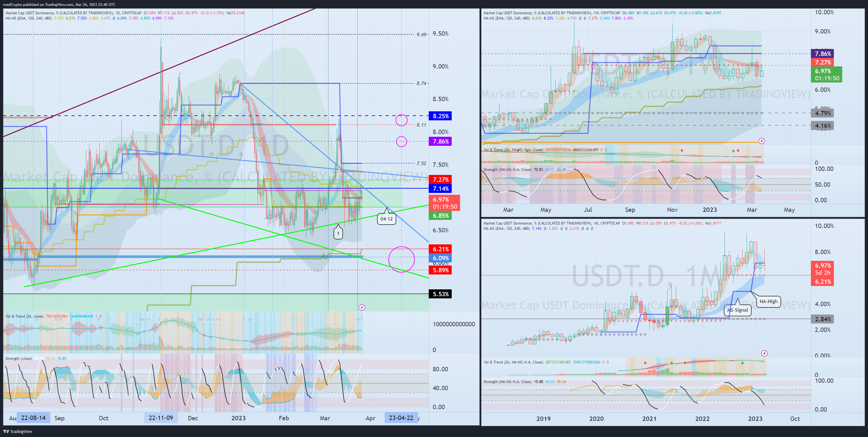868x437 pixels.
Task: Click the black 5.53% price label
Action: [x=441, y=294]
